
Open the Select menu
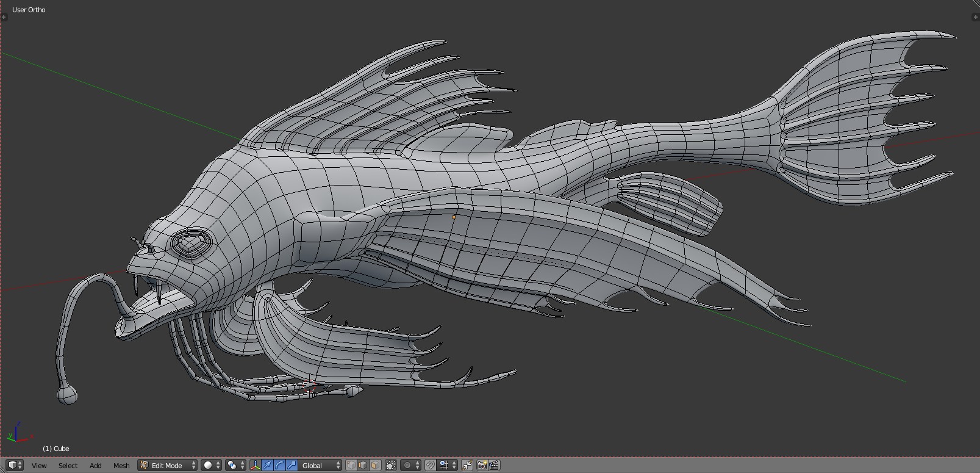68,465
